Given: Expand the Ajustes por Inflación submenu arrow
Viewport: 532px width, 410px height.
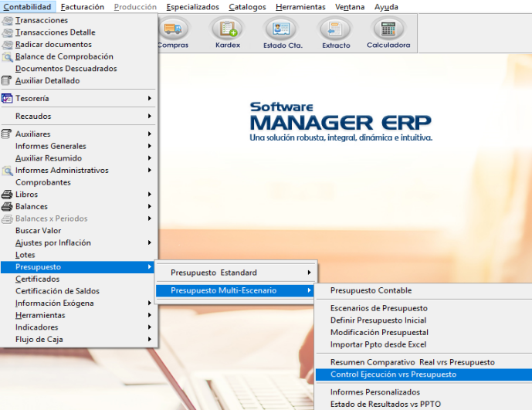Looking at the screenshot, I should [x=150, y=242].
